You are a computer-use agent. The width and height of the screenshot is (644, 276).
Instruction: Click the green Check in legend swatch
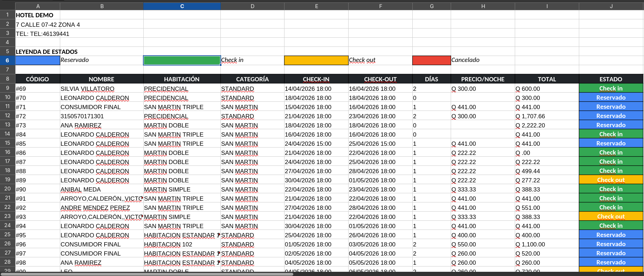click(x=182, y=61)
